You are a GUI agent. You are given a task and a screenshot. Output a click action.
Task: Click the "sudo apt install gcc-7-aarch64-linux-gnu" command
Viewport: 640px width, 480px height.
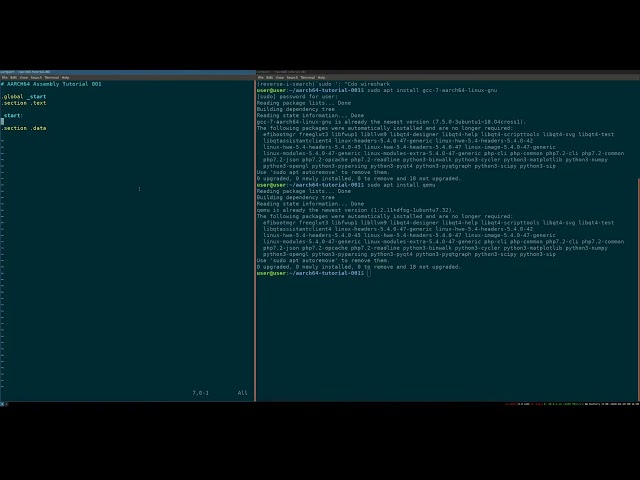[x=432, y=90]
